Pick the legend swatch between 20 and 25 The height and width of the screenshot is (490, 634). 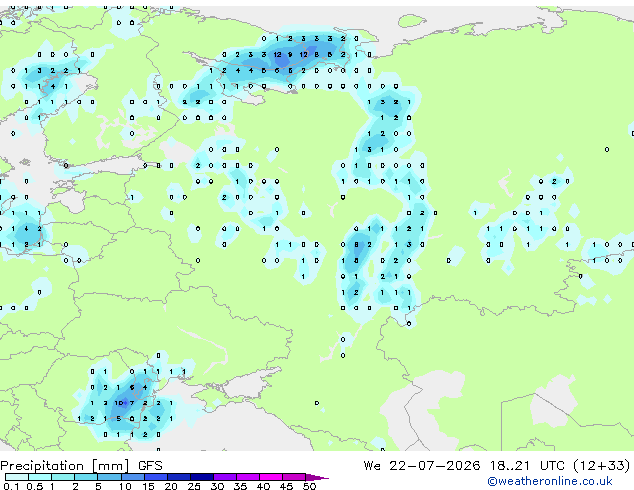[179, 477]
